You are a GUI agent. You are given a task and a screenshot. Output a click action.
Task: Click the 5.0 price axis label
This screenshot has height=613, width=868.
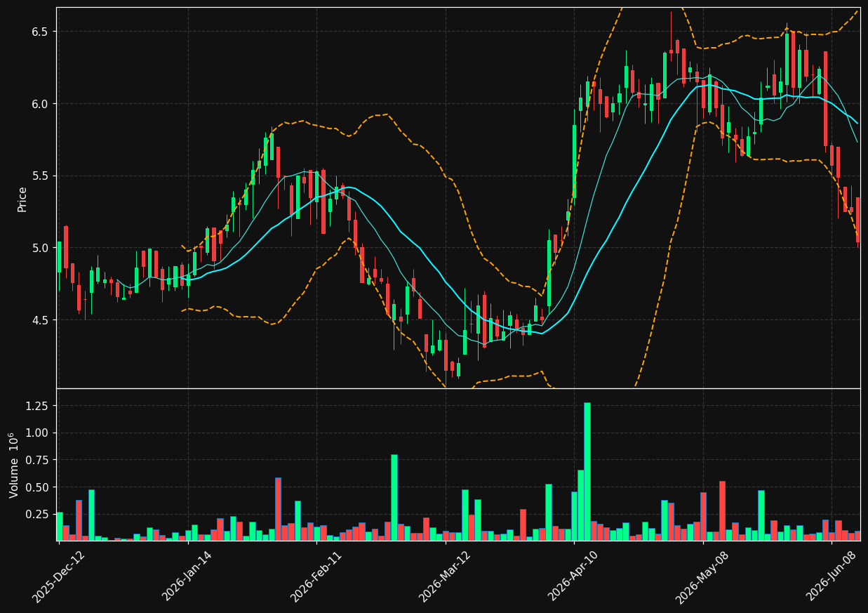point(39,248)
